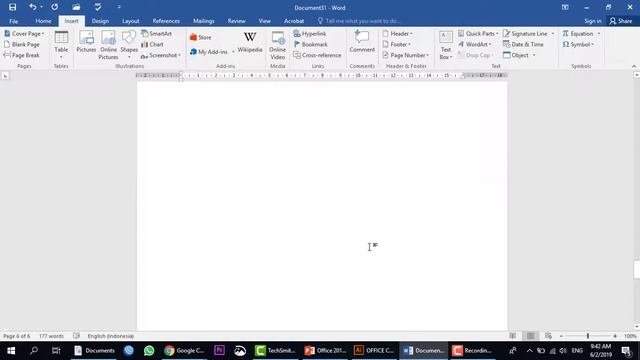This screenshot has height=360, width=640.
Task: Switch to the View tab
Action: [x=264, y=21]
